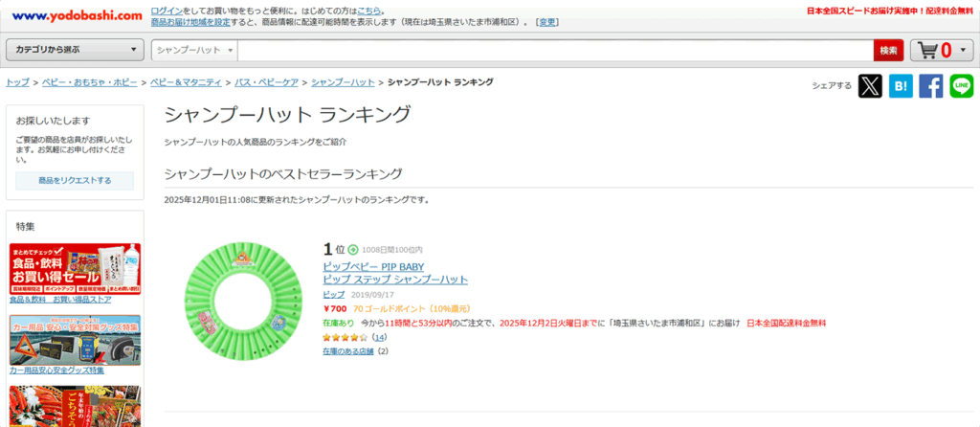
Task: Expand the cart dropdown arrow
Action: (962, 50)
